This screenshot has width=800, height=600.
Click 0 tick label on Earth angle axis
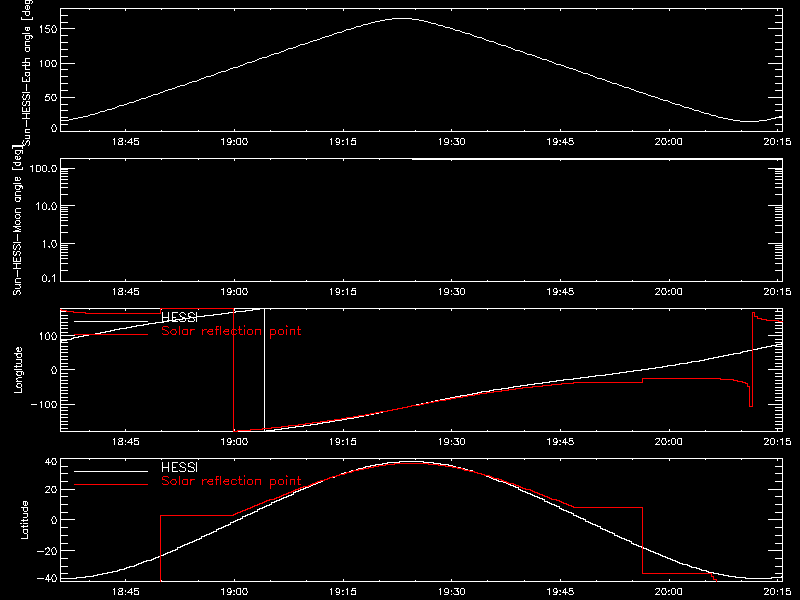(x=54, y=128)
